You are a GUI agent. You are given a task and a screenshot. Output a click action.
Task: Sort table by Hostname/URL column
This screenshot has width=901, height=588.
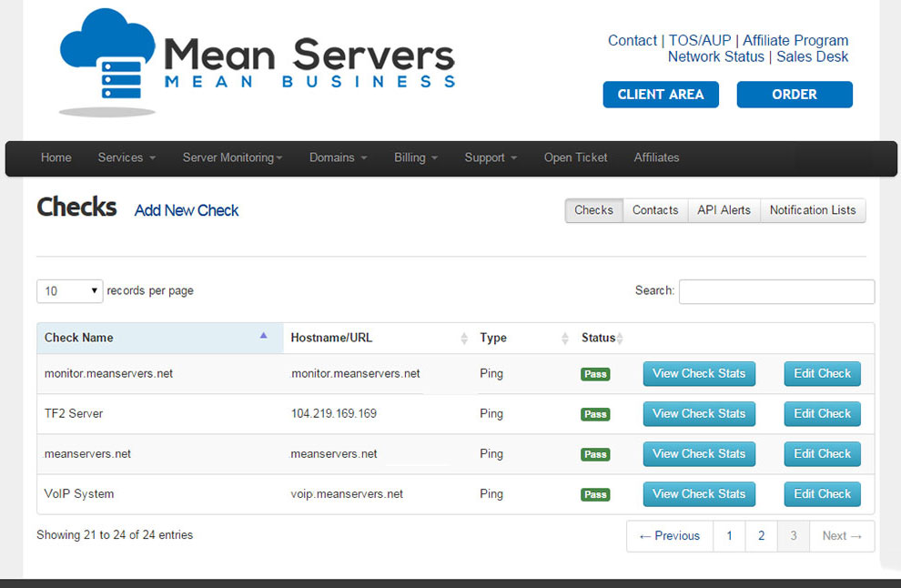point(378,338)
